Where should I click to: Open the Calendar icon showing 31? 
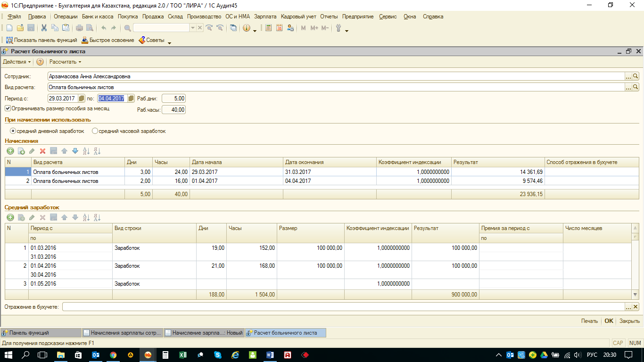point(279,28)
